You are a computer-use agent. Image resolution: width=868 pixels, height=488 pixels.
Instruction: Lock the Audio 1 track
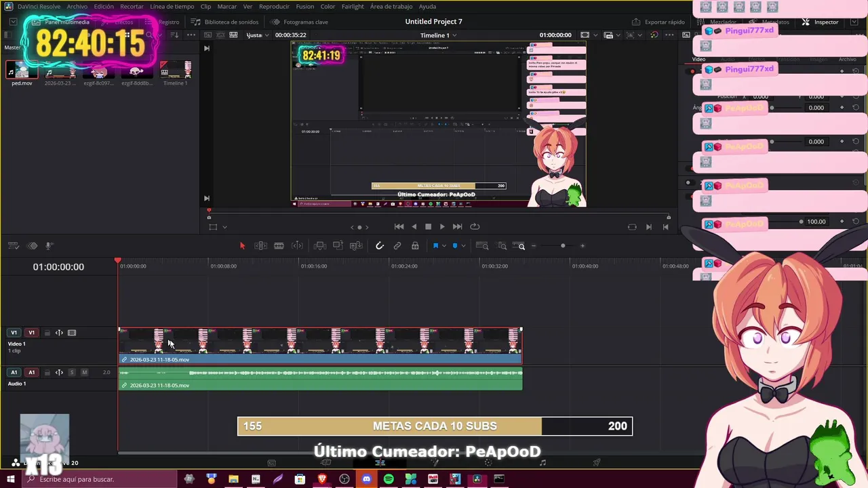click(47, 372)
